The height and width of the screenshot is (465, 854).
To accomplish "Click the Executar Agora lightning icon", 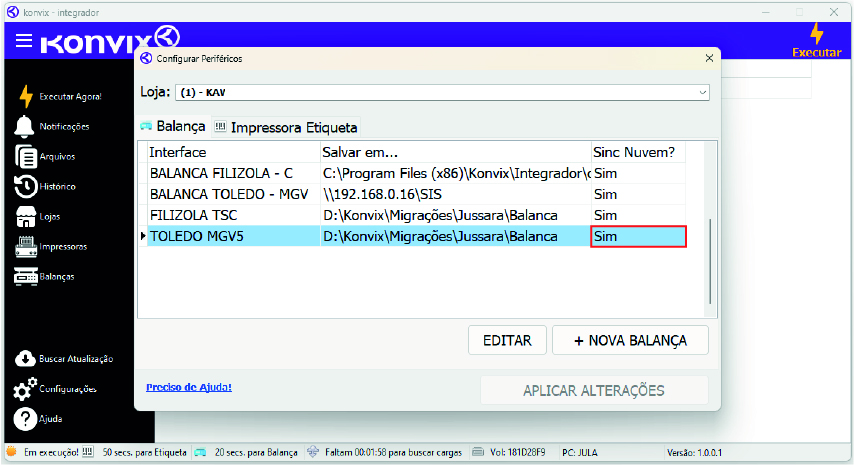I will pos(26,96).
